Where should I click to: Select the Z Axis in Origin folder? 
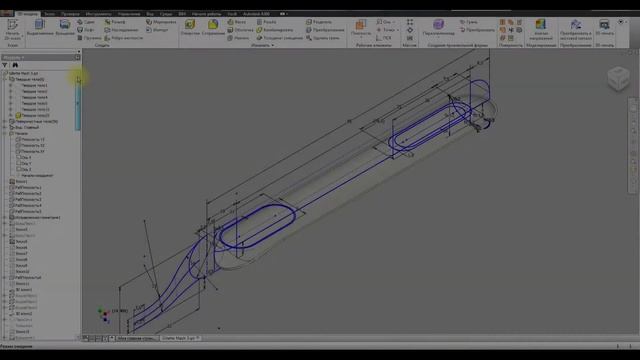[x=23, y=169]
